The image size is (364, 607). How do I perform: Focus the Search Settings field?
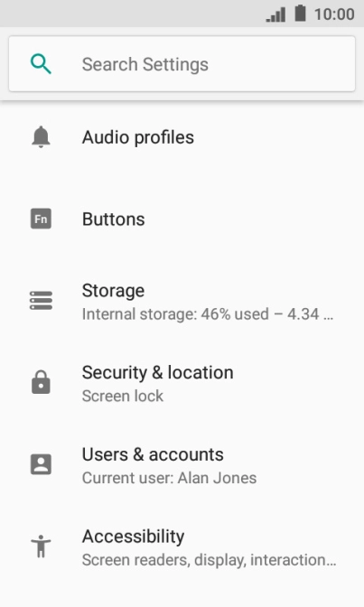tap(182, 64)
